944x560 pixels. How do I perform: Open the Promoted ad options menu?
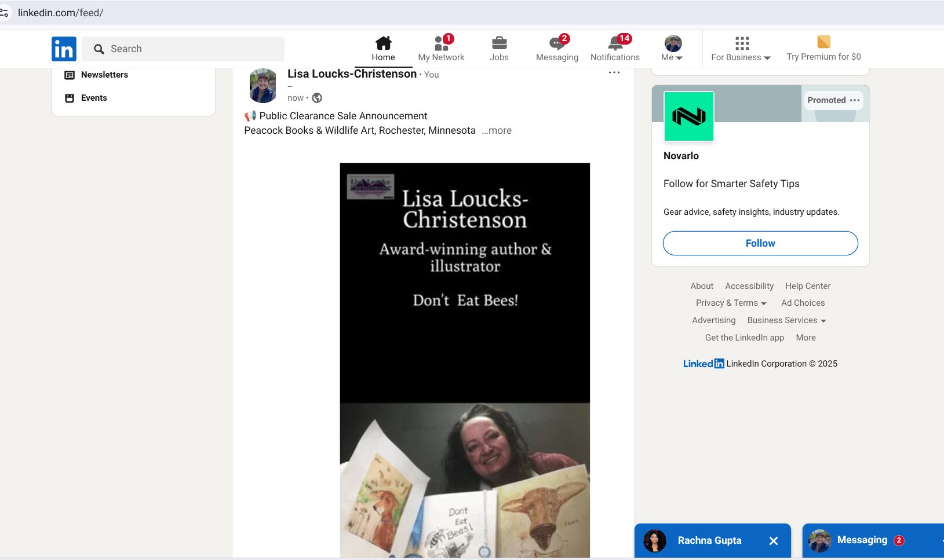tap(855, 100)
